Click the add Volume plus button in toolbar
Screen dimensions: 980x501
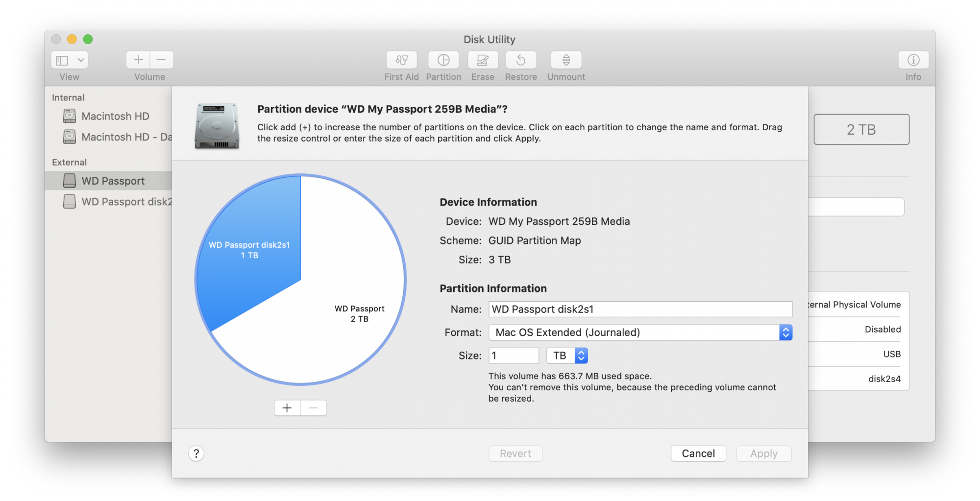point(138,60)
